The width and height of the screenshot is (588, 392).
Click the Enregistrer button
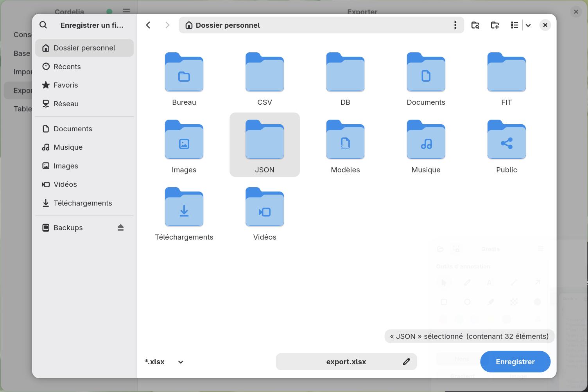(515, 362)
